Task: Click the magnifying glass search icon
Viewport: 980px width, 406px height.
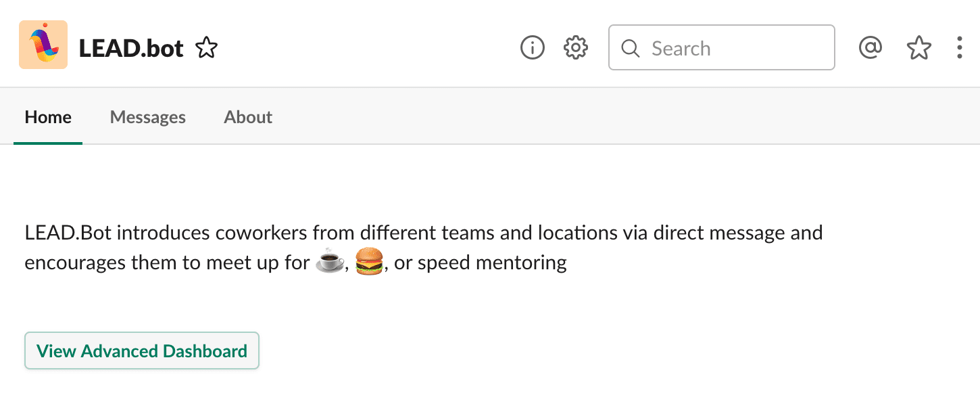Action: coord(630,49)
